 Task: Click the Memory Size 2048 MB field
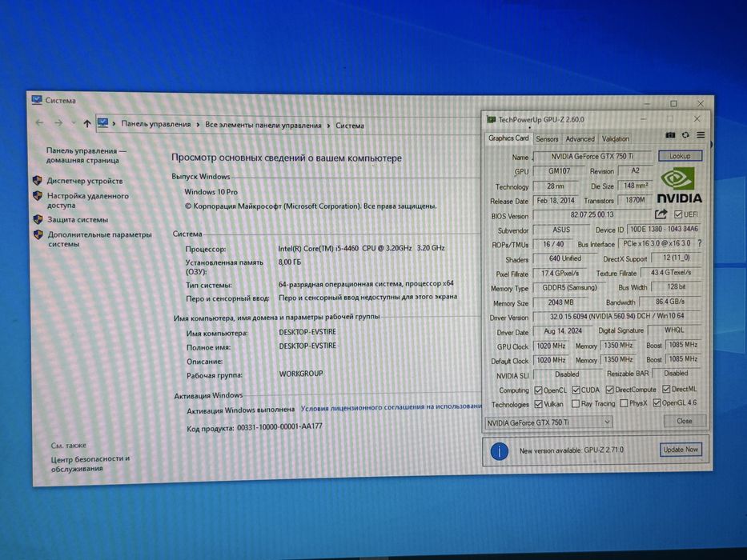click(x=560, y=302)
